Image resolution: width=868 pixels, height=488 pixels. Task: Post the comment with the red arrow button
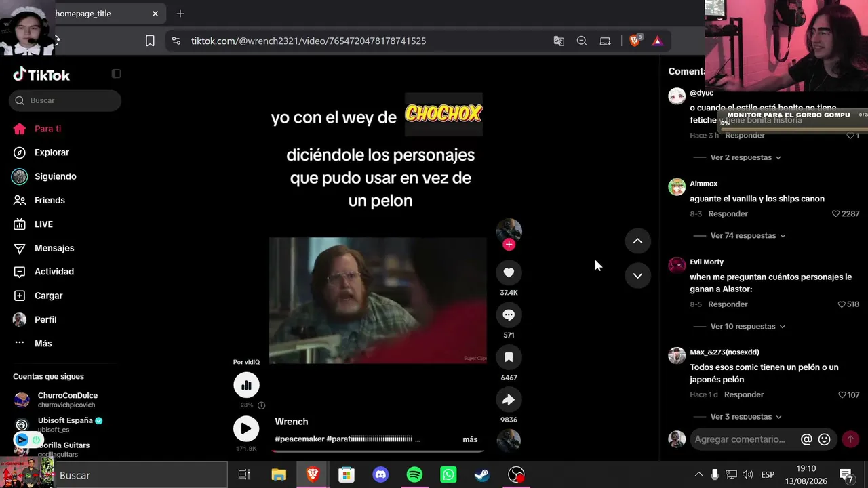coord(850,439)
